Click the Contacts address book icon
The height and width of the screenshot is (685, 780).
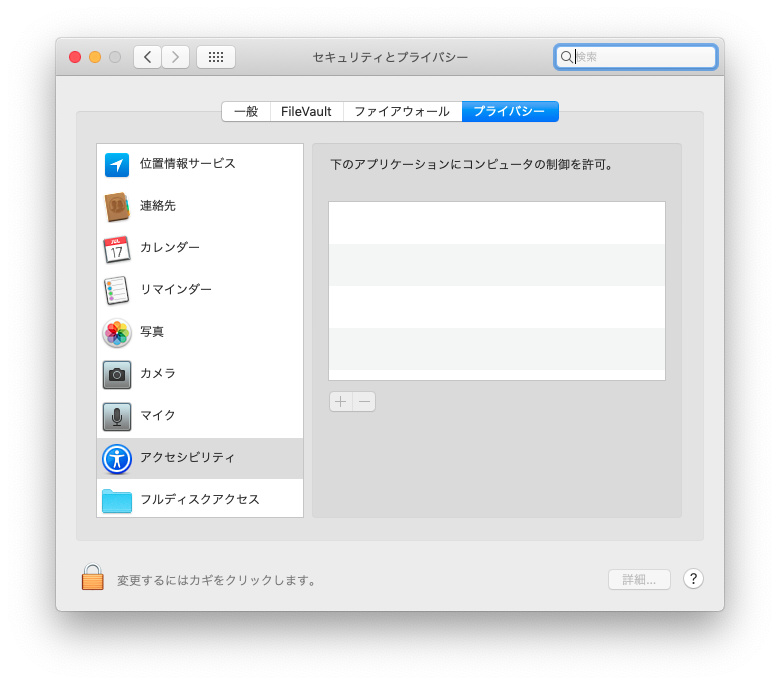(x=117, y=206)
